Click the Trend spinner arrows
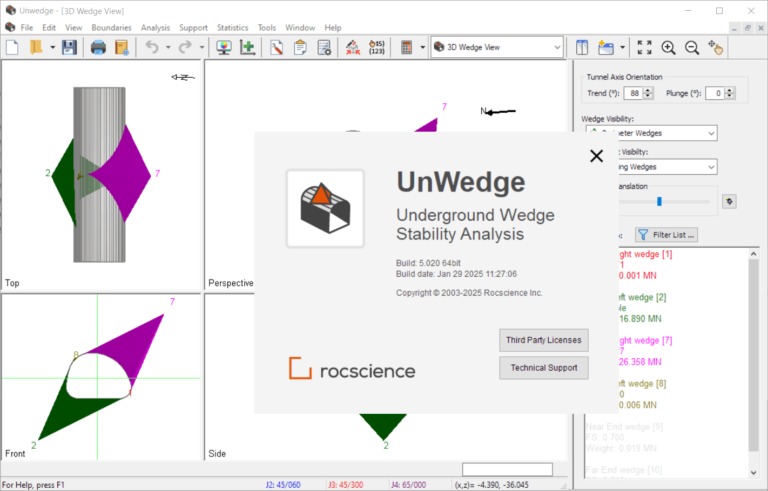The image size is (768, 491). tap(648, 93)
